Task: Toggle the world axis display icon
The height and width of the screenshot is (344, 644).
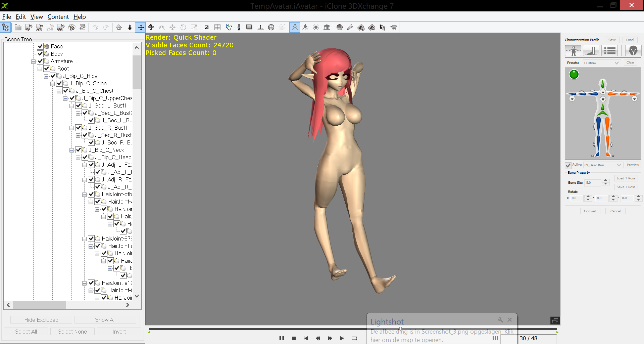Action: click(x=229, y=28)
